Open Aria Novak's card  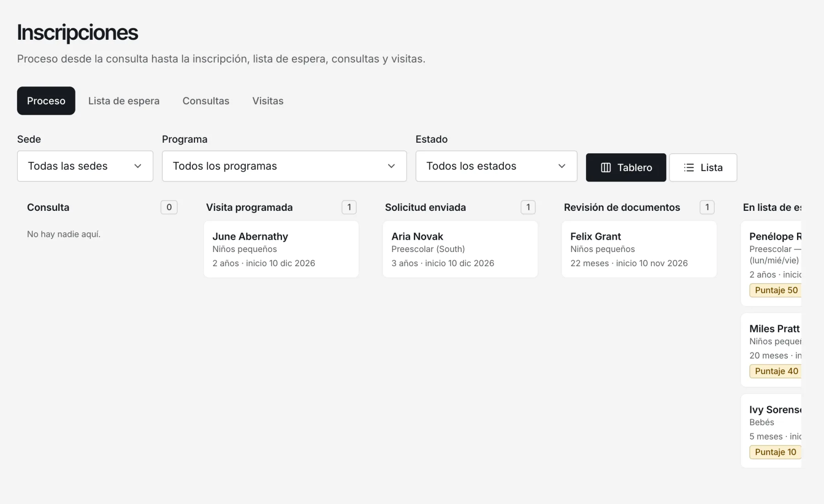point(460,249)
